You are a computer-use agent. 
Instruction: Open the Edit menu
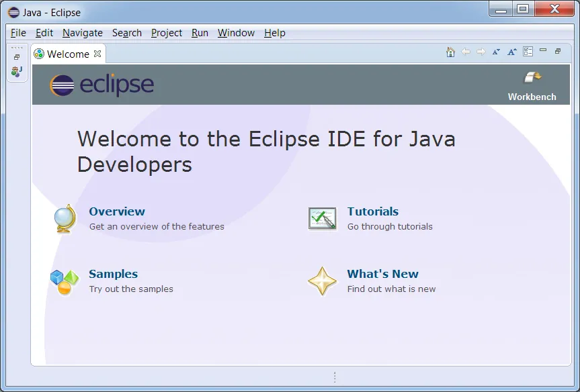(x=44, y=33)
